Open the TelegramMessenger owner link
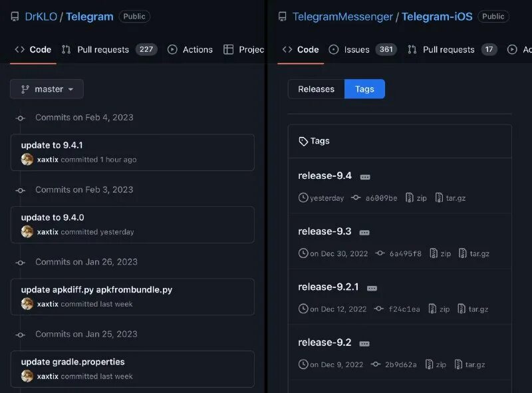The height and width of the screenshot is (393, 532). (342, 16)
